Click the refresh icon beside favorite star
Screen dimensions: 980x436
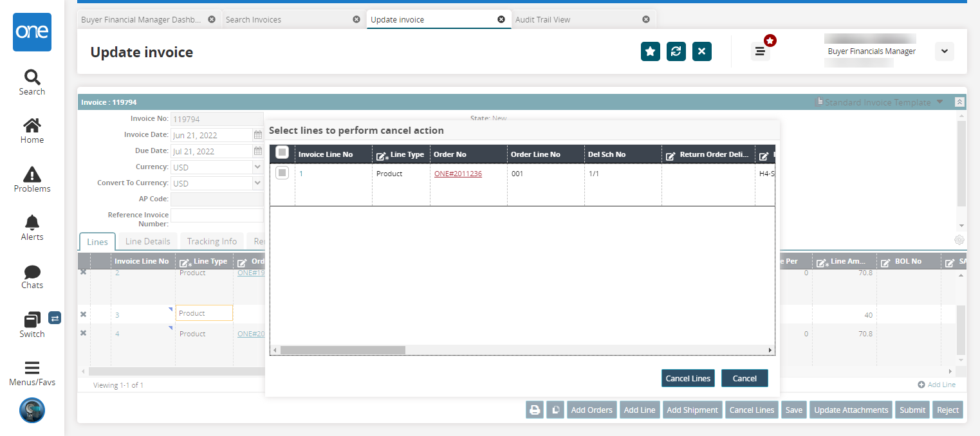point(676,51)
